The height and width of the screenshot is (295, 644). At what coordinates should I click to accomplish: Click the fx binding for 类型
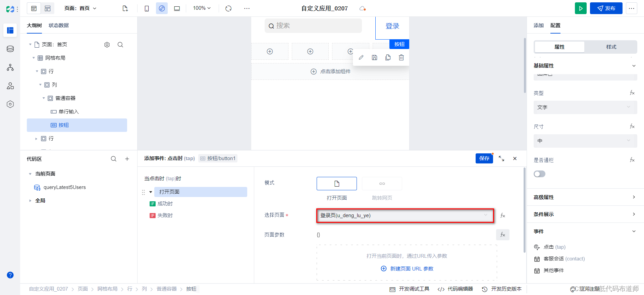(x=632, y=93)
